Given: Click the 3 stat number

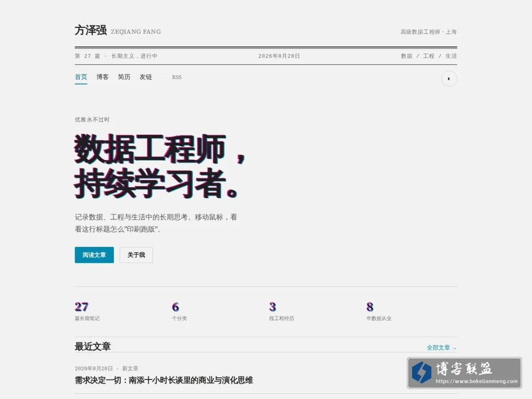Looking at the screenshot, I should [273, 307].
